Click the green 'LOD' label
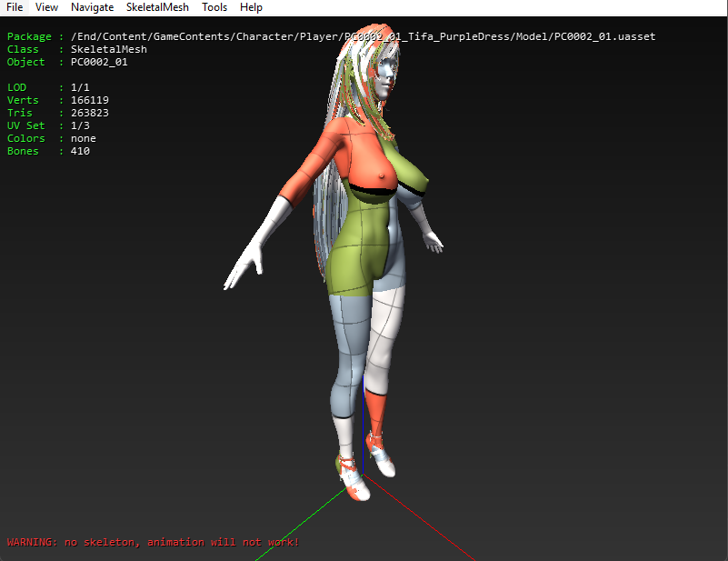Image resolution: width=728 pixels, height=561 pixels. pos(16,88)
